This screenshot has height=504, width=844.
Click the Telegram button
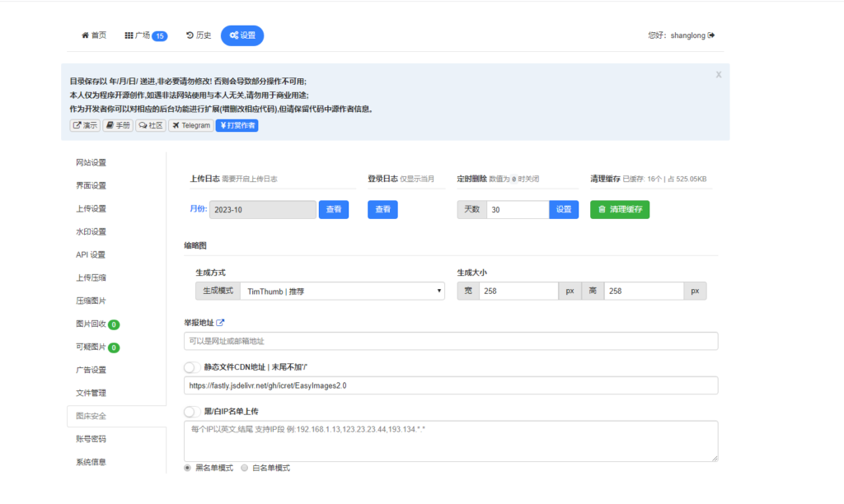tap(191, 125)
